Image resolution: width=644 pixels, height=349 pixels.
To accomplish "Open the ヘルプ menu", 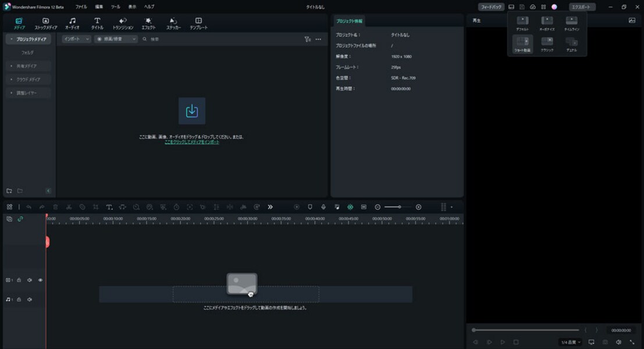I will pyautogui.click(x=149, y=7).
